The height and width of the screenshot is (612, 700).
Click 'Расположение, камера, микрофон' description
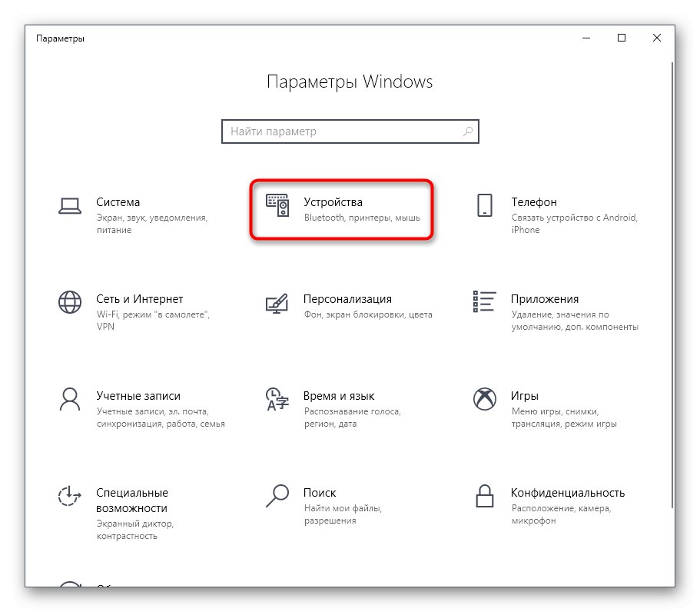coord(561,514)
